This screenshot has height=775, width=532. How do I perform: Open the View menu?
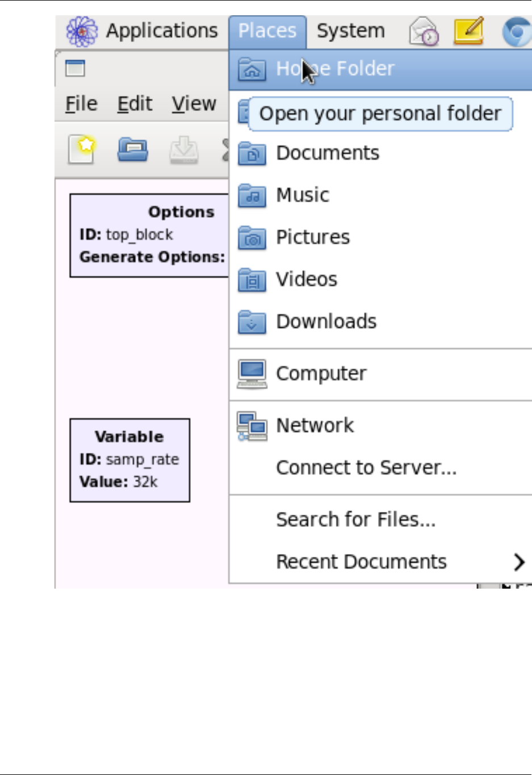tap(194, 104)
